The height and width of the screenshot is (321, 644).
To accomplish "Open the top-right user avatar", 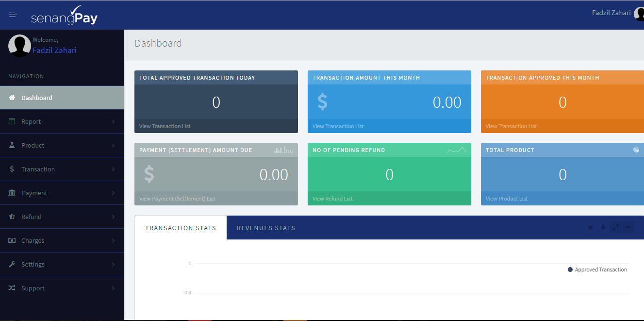I will pyautogui.click(x=639, y=14).
